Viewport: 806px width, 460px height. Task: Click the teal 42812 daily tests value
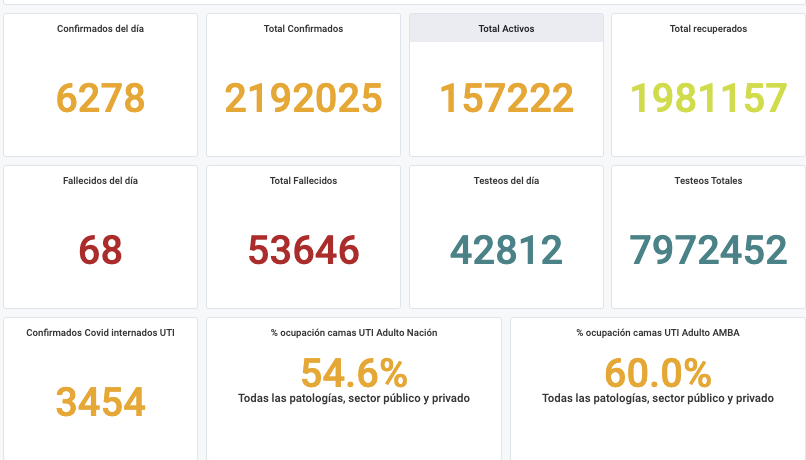pyautogui.click(x=506, y=250)
